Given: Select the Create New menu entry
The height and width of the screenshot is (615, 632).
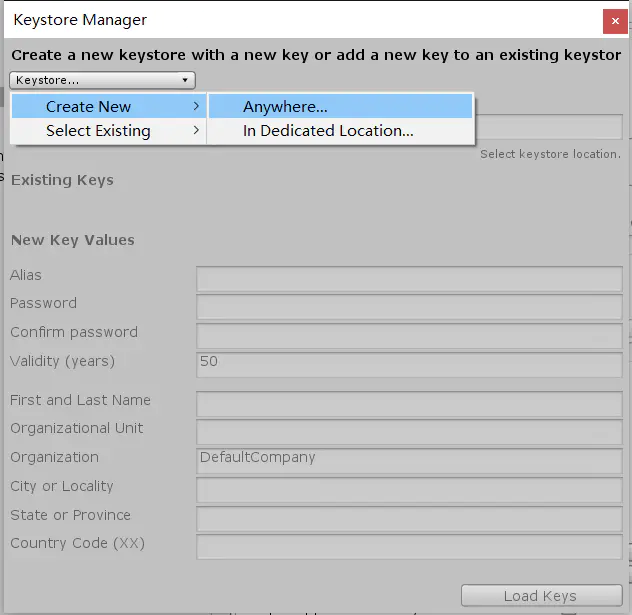Looking at the screenshot, I should [109, 106].
